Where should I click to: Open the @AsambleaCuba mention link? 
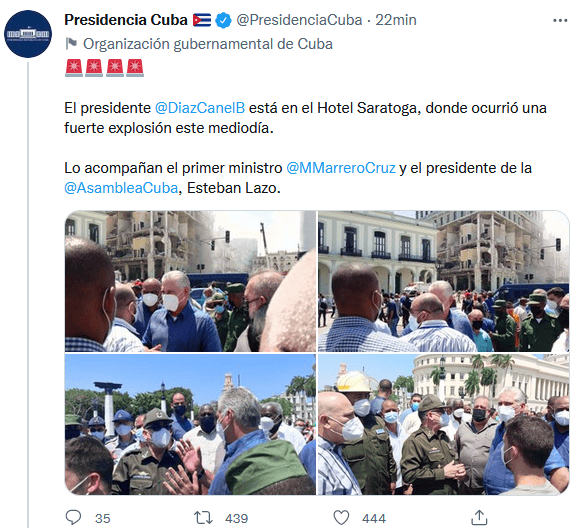click(121, 188)
